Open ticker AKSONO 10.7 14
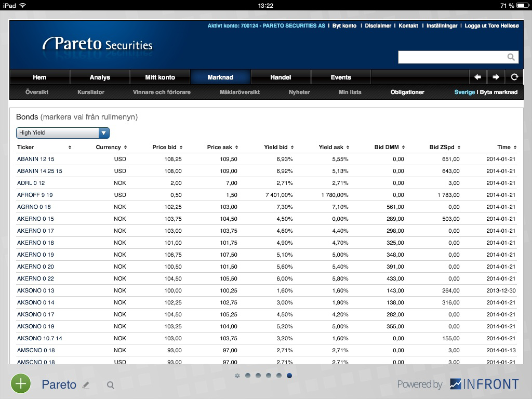 39,338
